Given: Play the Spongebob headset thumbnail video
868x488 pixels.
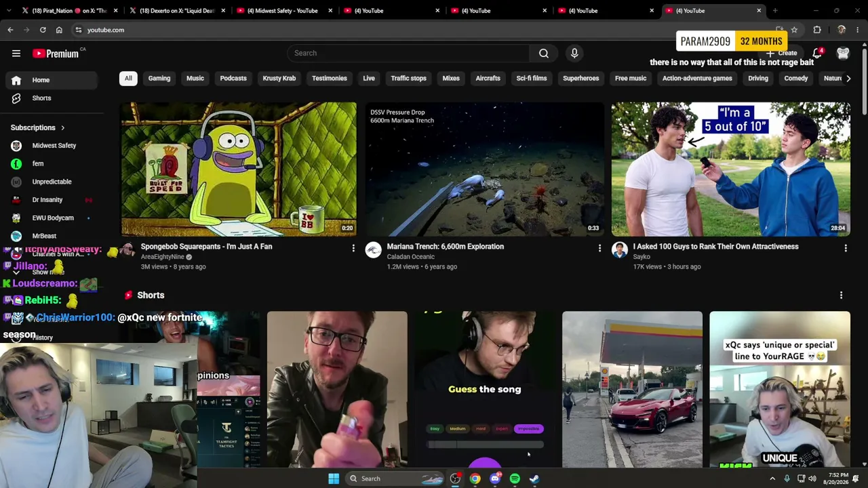Looking at the screenshot, I should (239, 169).
